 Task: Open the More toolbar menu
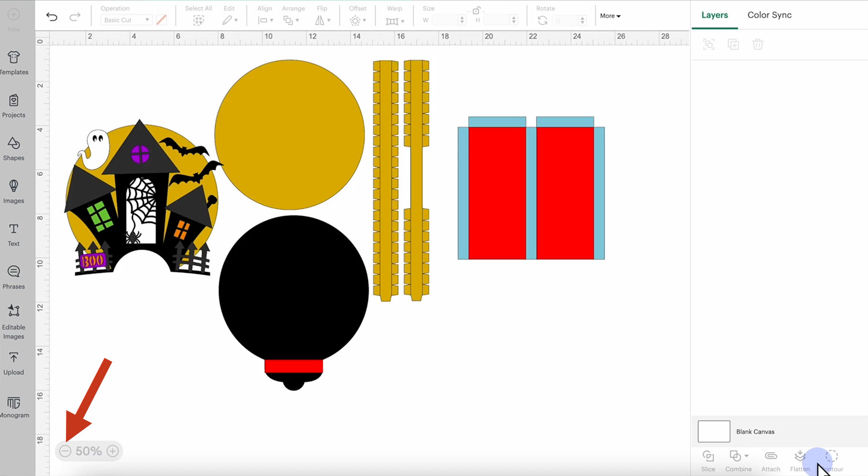[610, 16]
